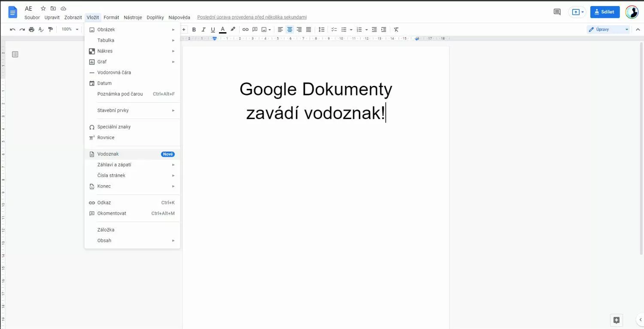The height and width of the screenshot is (329, 644).
Task: Toggle underline formatting
Action: pos(213,30)
